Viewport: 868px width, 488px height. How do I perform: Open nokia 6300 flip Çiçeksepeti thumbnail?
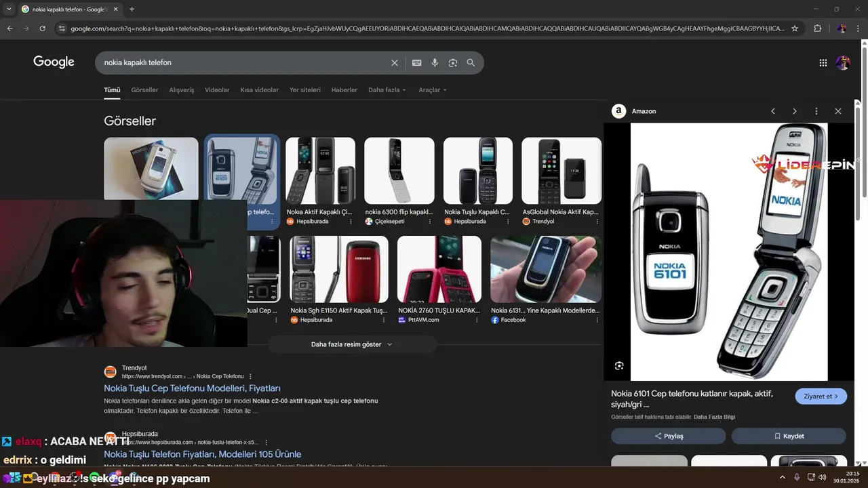click(x=399, y=171)
